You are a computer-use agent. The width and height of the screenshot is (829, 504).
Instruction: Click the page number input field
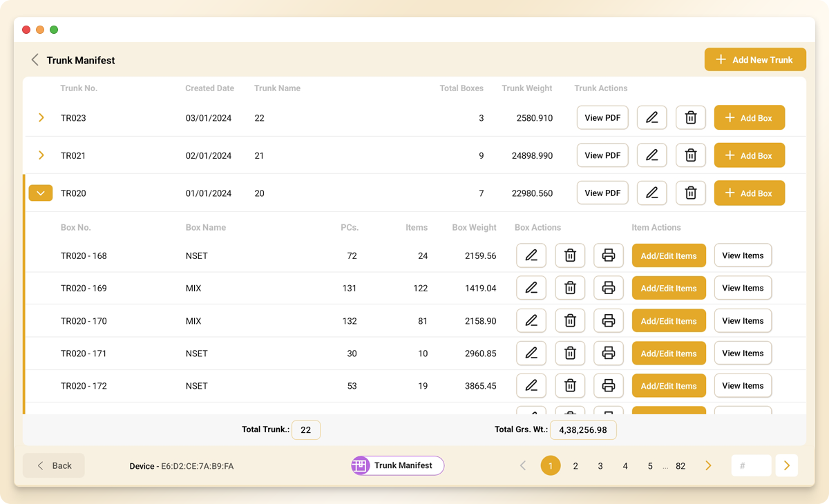click(x=751, y=466)
